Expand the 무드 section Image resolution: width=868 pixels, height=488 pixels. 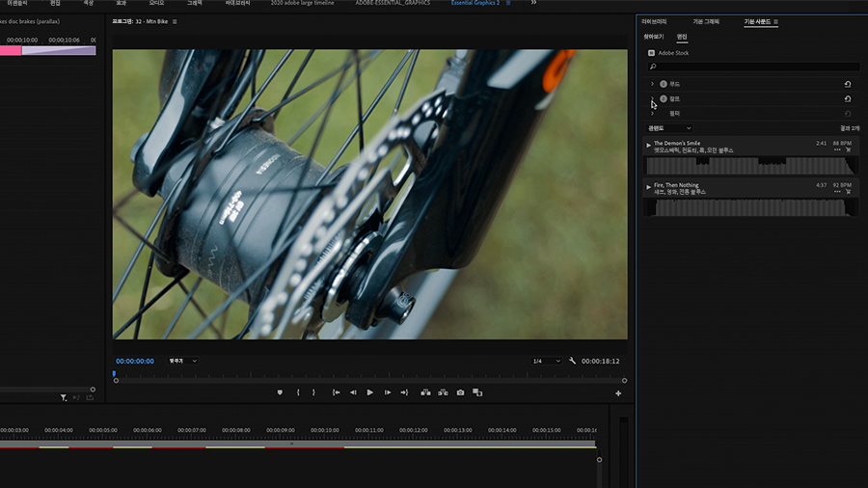(x=652, y=84)
